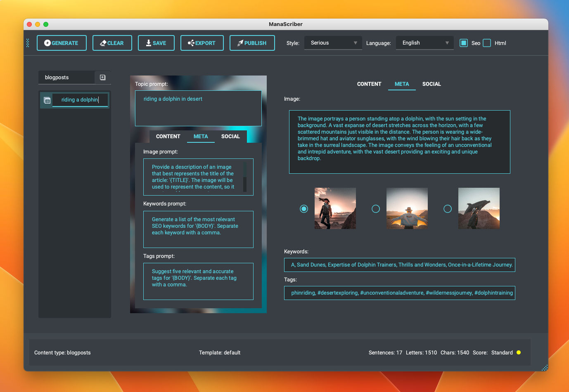
Task: Open the blogposts content type selector
Action: [66, 78]
